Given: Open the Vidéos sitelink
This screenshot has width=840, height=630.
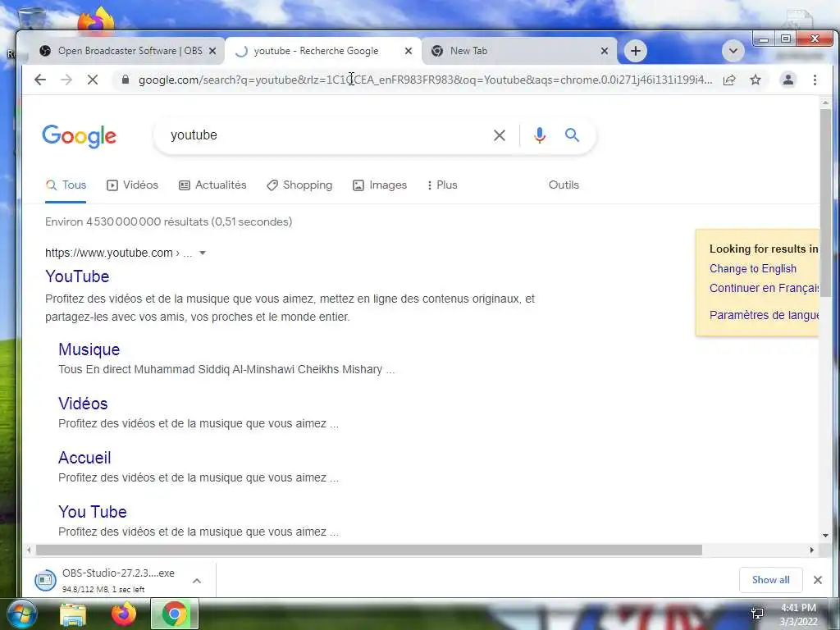Looking at the screenshot, I should (x=83, y=404).
